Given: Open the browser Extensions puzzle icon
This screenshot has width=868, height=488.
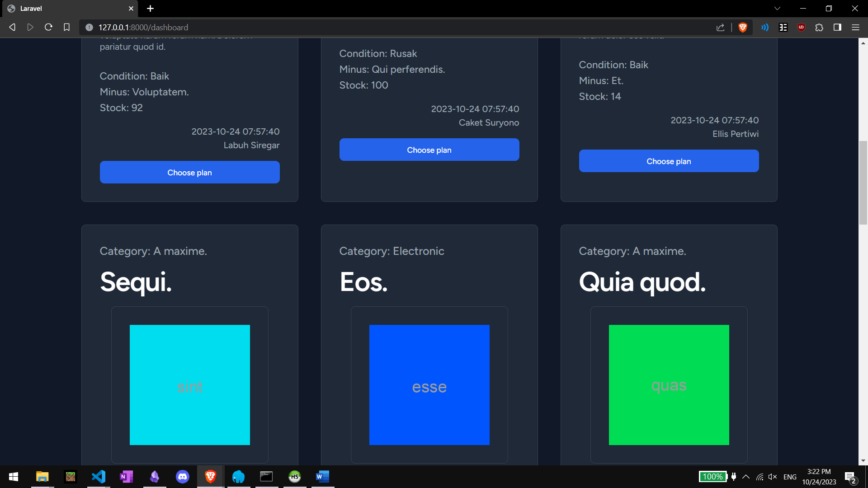Looking at the screenshot, I should pos(819,27).
